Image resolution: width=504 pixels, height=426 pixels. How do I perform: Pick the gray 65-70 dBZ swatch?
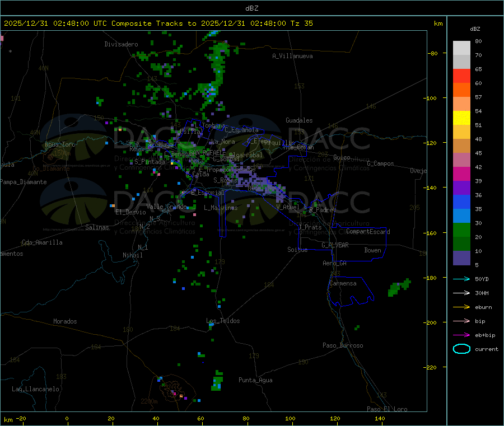click(461, 62)
